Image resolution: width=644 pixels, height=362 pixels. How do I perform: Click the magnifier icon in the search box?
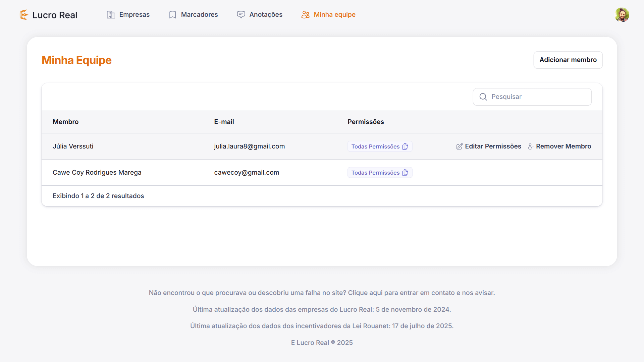tap(483, 97)
